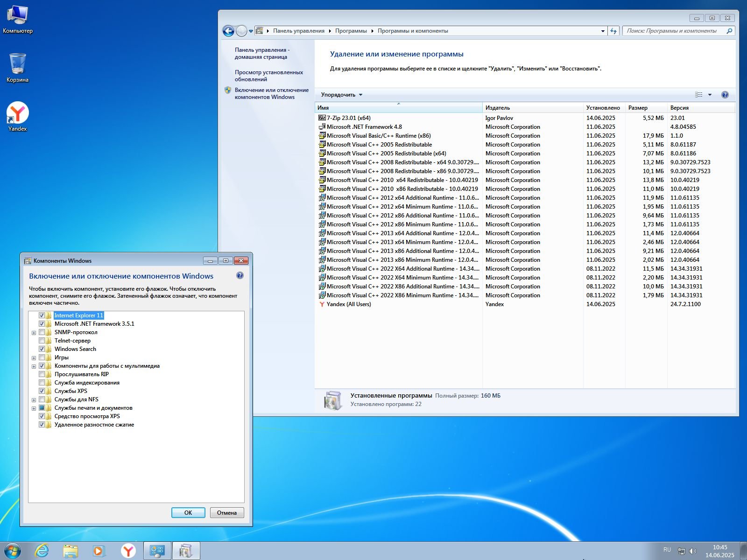This screenshot has width=747, height=560.
Task: Sort the list by the Издатель column
Action: [498, 108]
